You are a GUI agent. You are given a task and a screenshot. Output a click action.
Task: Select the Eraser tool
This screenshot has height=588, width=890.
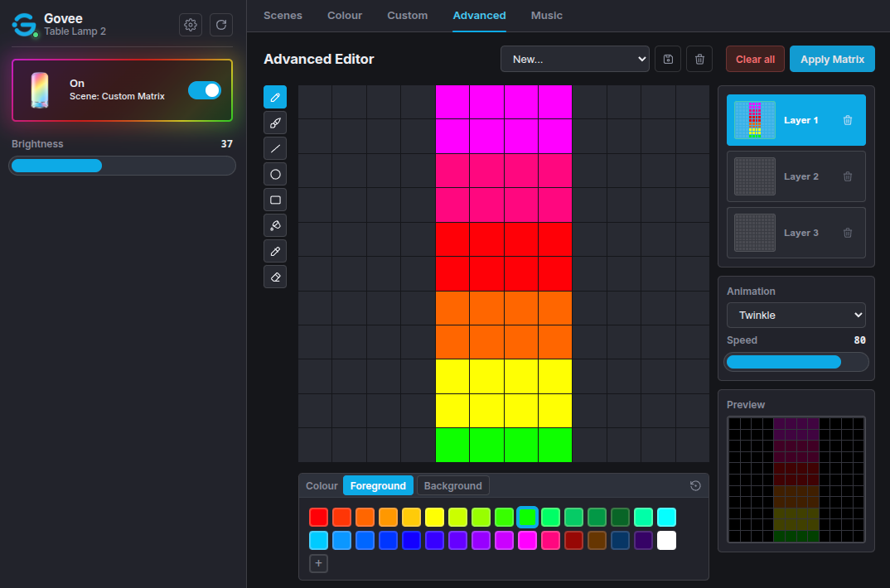(x=275, y=277)
